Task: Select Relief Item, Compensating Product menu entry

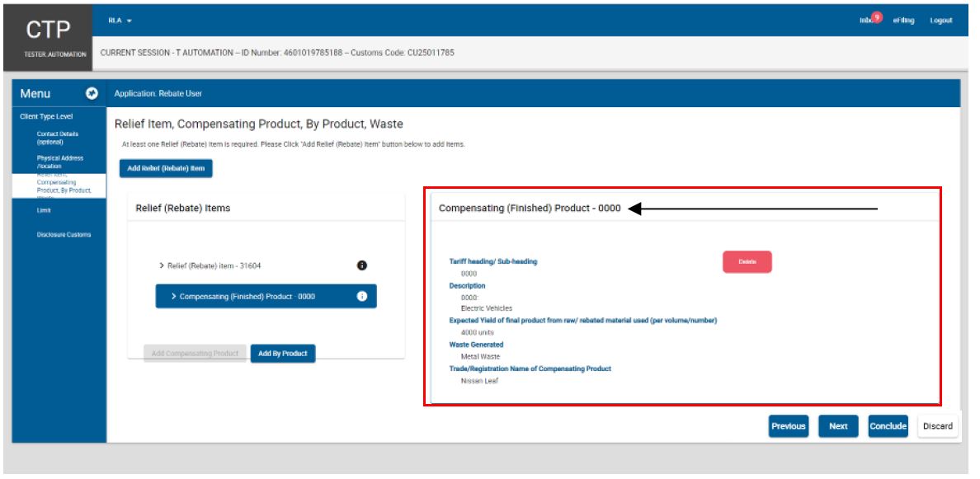Action: (64, 185)
